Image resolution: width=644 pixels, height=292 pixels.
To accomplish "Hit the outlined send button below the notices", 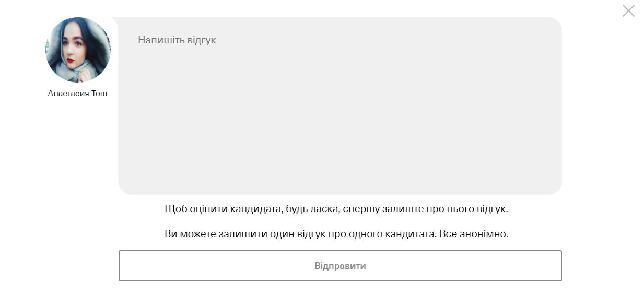I will click(340, 266).
